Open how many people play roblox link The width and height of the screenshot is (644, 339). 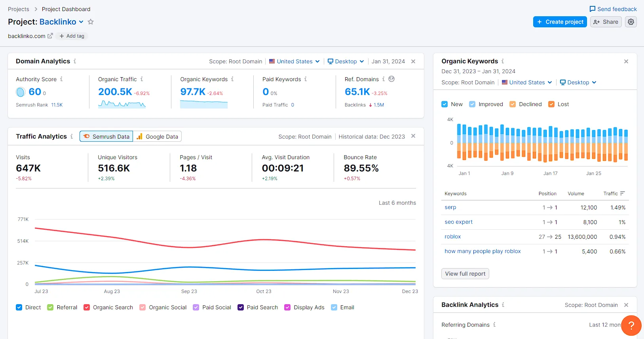click(483, 251)
